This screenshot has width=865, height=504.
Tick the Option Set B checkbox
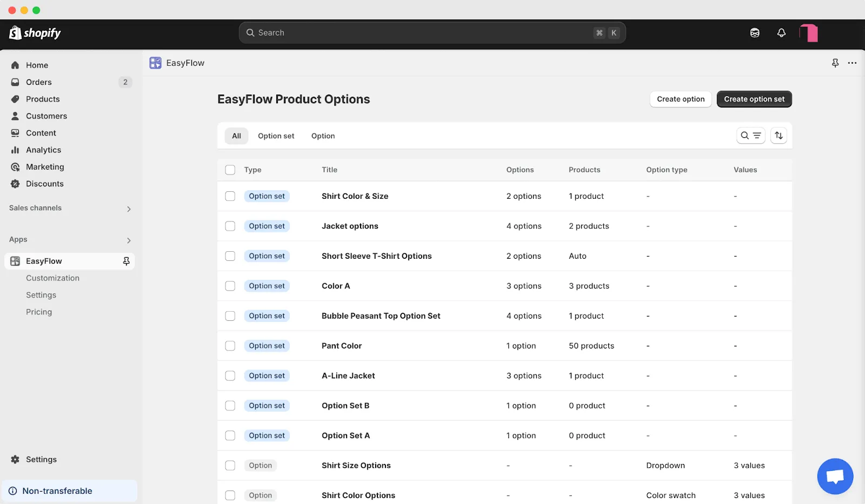click(x=230, y=406)
